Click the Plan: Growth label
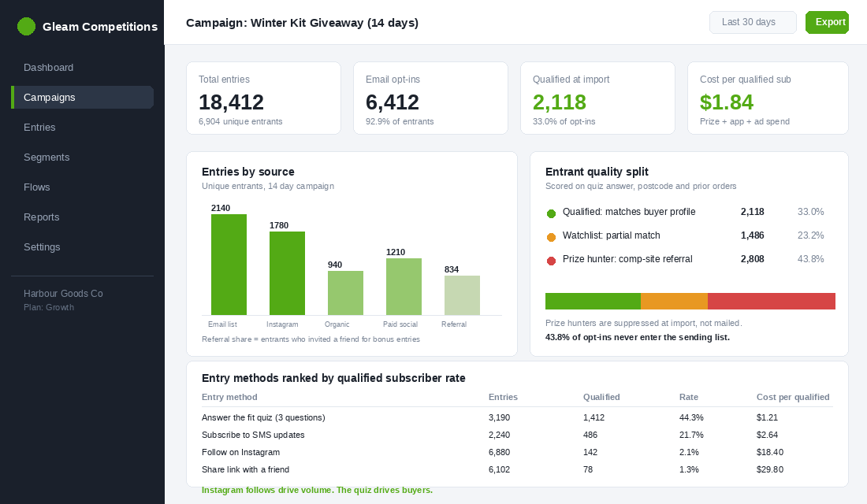The width and height of the screenshot is (867, 504). pyautogui.click(x=49, y=307)
